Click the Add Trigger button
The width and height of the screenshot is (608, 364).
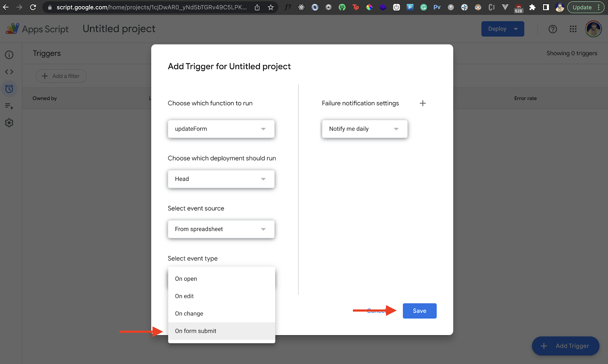(x=565, y=346)
